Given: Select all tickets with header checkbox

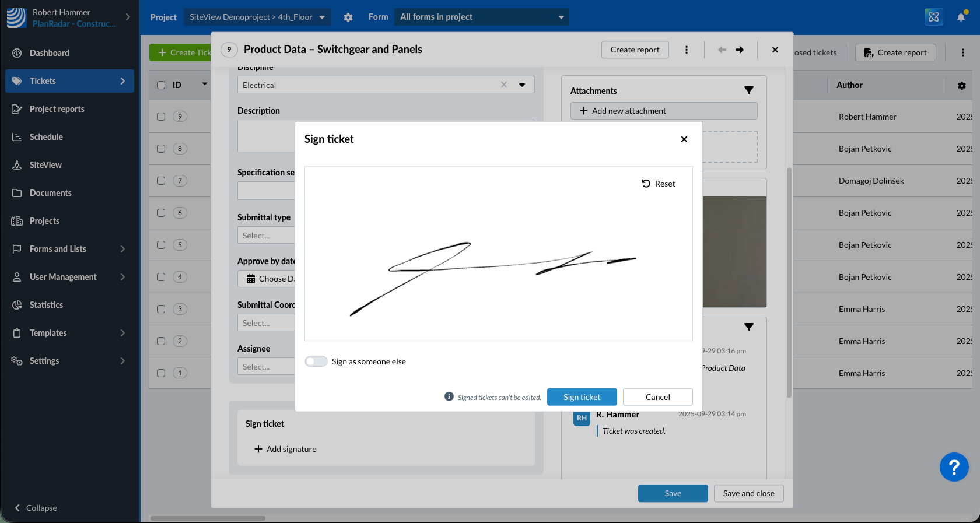Looking at the screenshot, I should pyautogui.click(x=161, y=85).
